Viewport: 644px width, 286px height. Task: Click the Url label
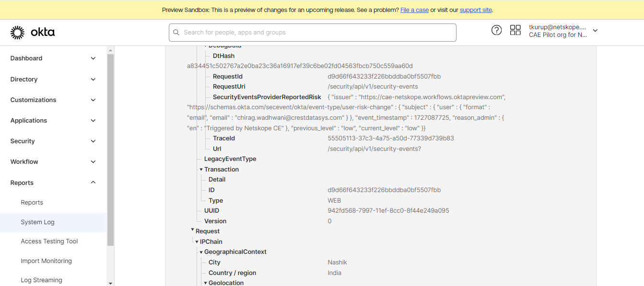click(x=217, y=149)
